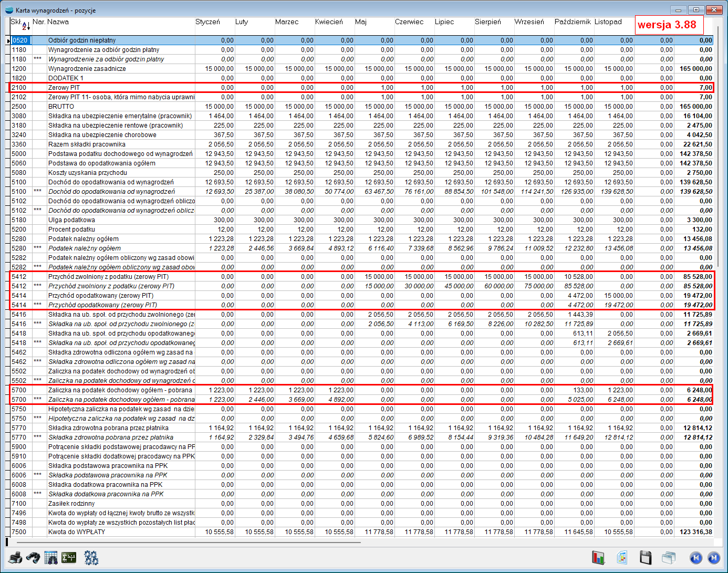Select the row Wynagrodzenie zasadnicze
Image resolution: width=728 pixels, height=573 pixels.
tap(87, 69)
